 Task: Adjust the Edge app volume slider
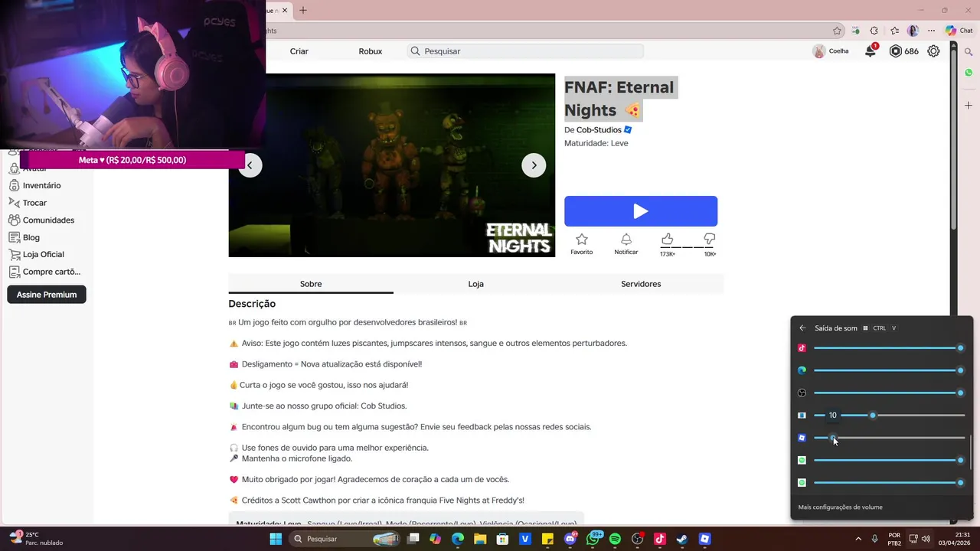tap(889, 370)
